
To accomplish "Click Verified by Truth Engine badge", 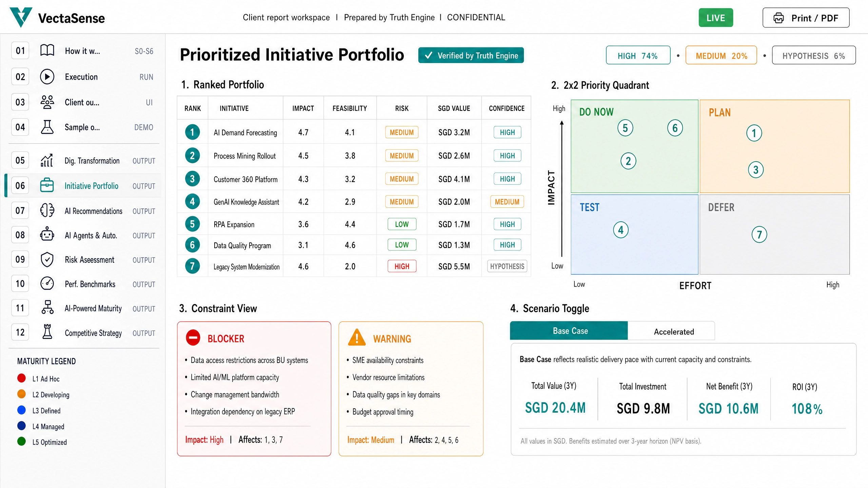I will [471, 55].
